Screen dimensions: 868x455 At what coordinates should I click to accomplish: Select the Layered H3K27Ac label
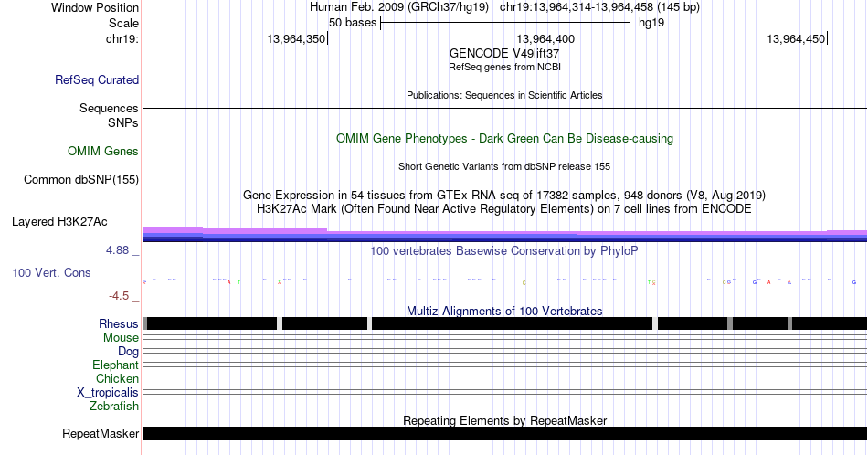[x=59, y=221]
